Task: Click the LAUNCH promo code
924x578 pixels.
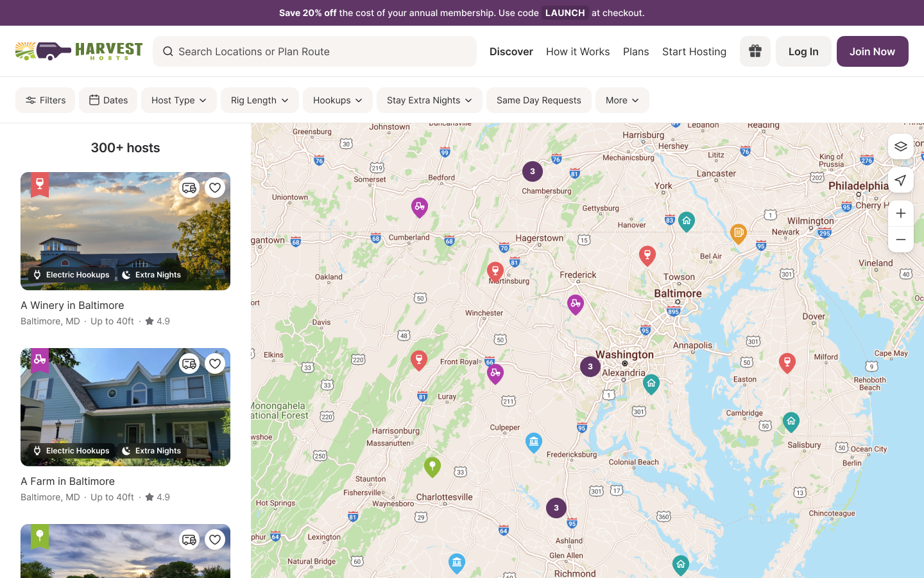Action: point(565,13)
